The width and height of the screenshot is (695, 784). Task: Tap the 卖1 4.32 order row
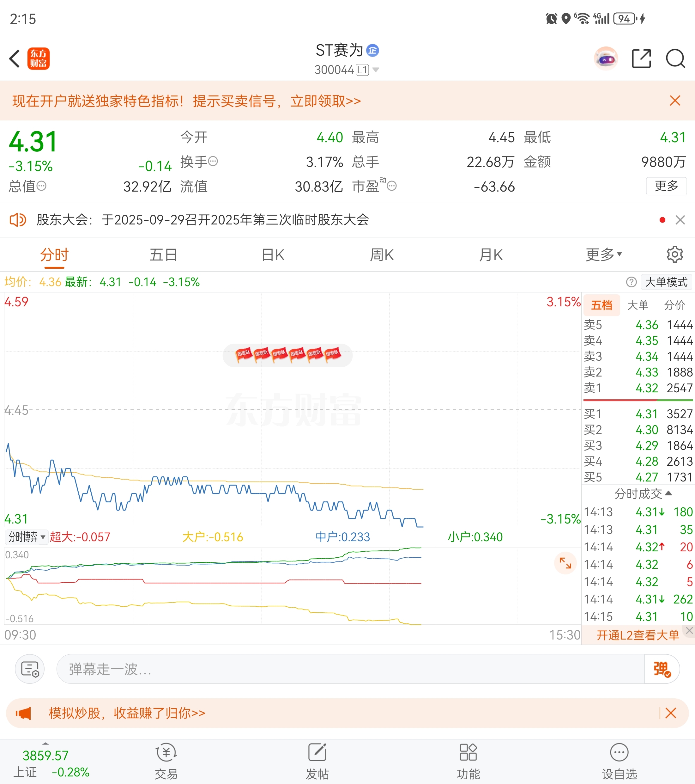(x=638, y=388)
